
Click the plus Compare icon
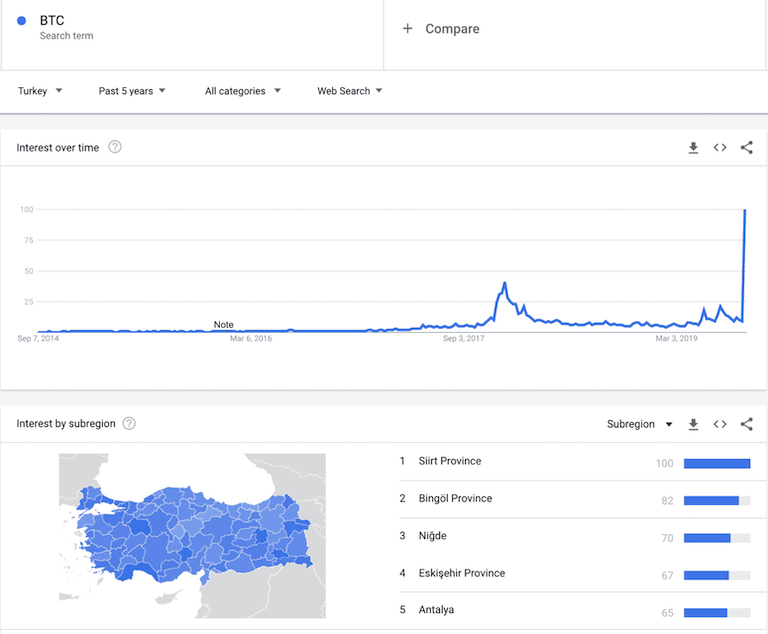click(408, 28)
